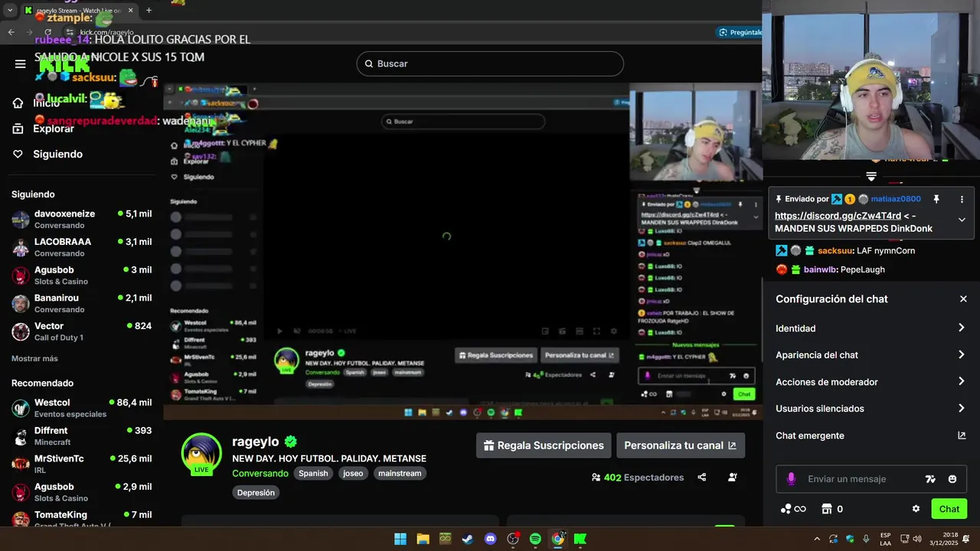Close the Configuración del chat panel
This screenshot has width=980, height=551.
[963, 299]
